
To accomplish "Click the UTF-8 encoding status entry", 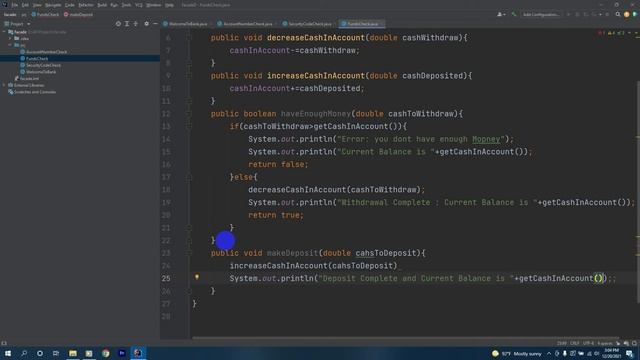I will coord(588,344).
